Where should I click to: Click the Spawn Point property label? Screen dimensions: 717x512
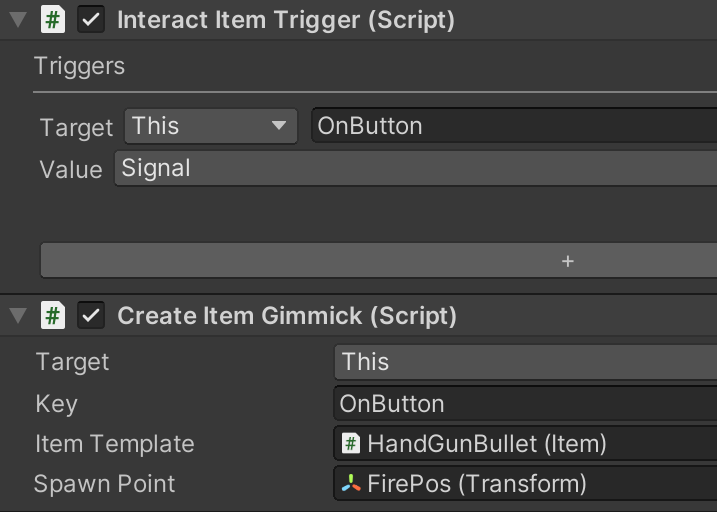click(x=104, y=484)
